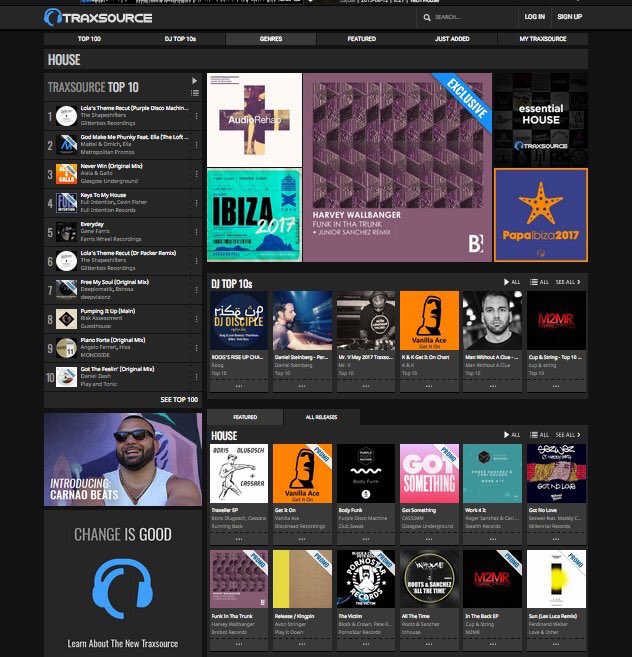632x657 pixels.
Task: Play all in House releases section
Action: click(512, 435)
